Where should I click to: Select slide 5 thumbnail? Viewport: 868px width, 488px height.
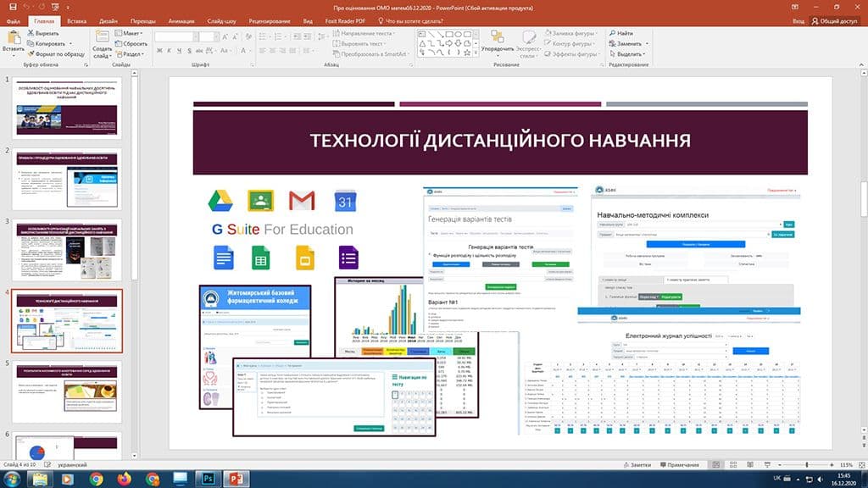pyautogui.click(x=67, y=391)
